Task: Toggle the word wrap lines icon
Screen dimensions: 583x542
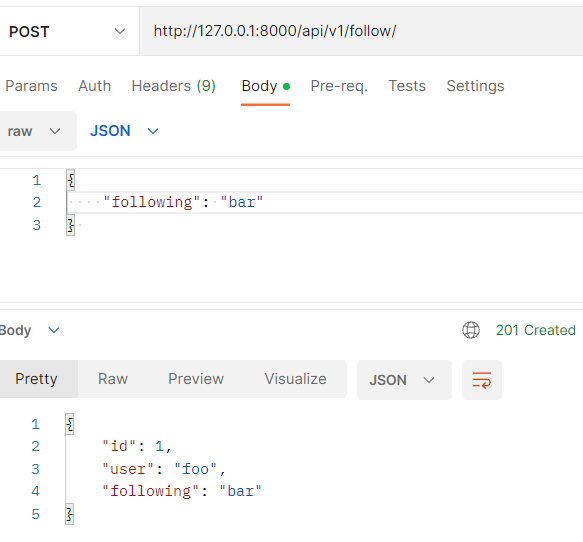Action: [x=482, y=380]
